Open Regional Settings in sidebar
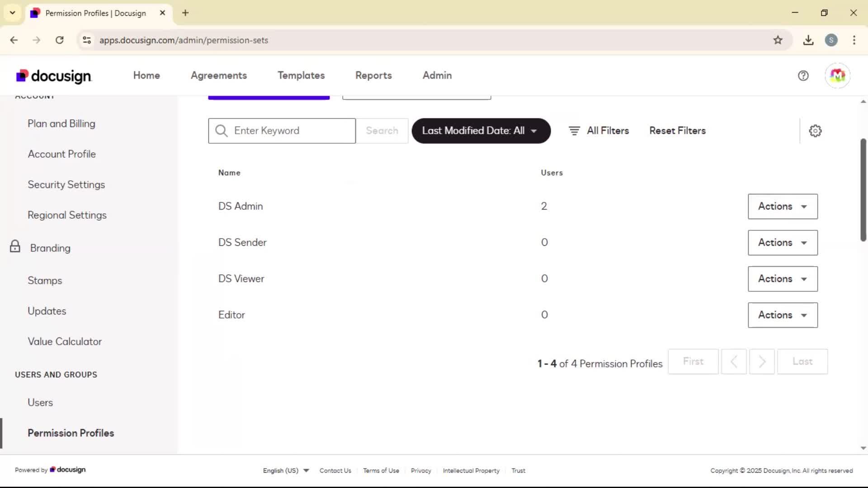Screen dimensions: 868x488 point(67,215)
